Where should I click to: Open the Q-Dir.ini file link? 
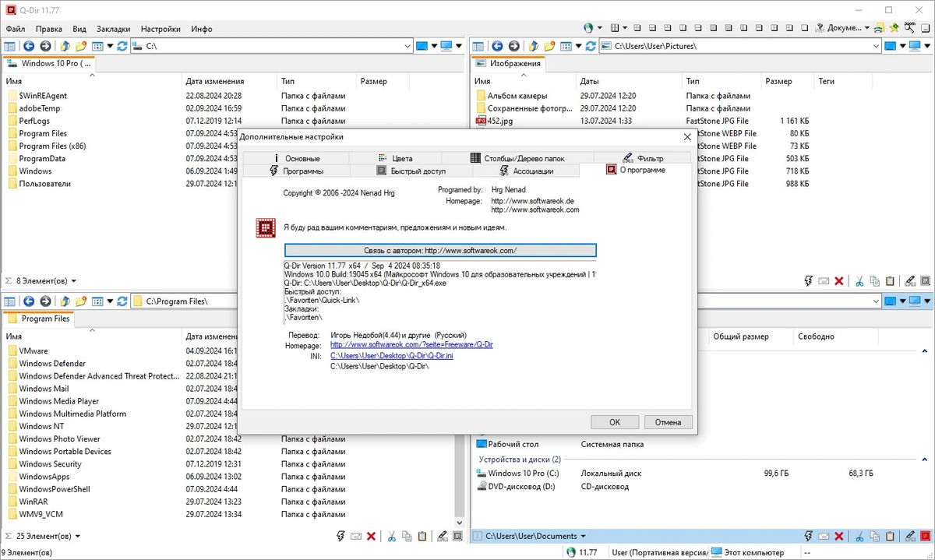click(x=391, y=355)
